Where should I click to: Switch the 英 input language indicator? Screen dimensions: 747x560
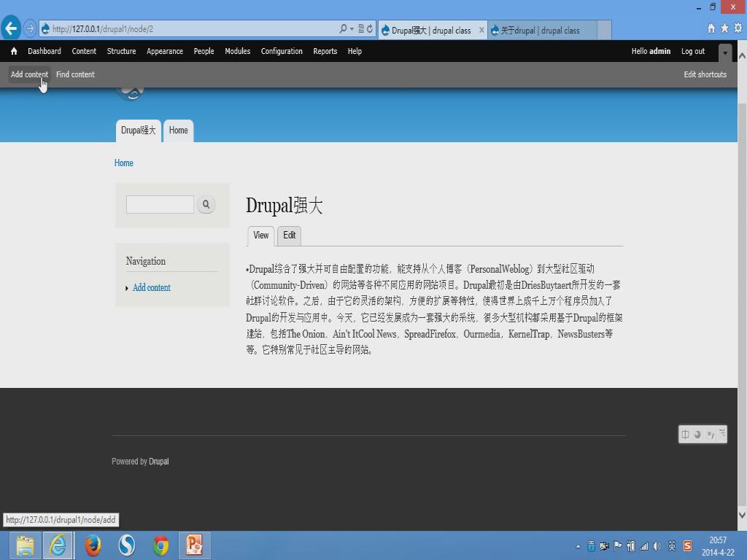pyautogui.click(x=672, y=546)
